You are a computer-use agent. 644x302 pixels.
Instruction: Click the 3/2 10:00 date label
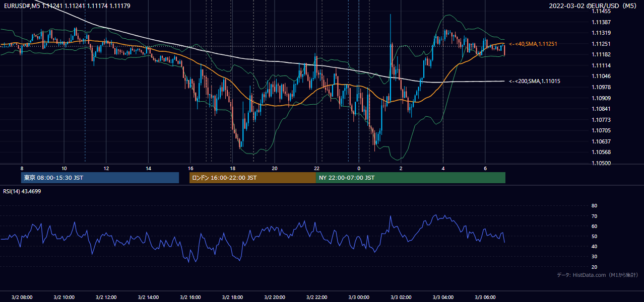click(x=64, y=297)
